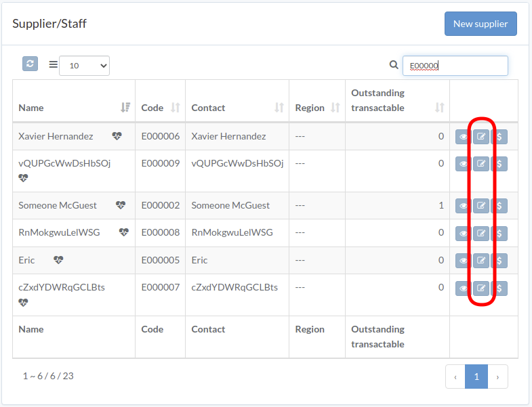Open the rows-per-page dropdown showing 10
The width and height of the screenshot is (532, 407).
point(84,66)
